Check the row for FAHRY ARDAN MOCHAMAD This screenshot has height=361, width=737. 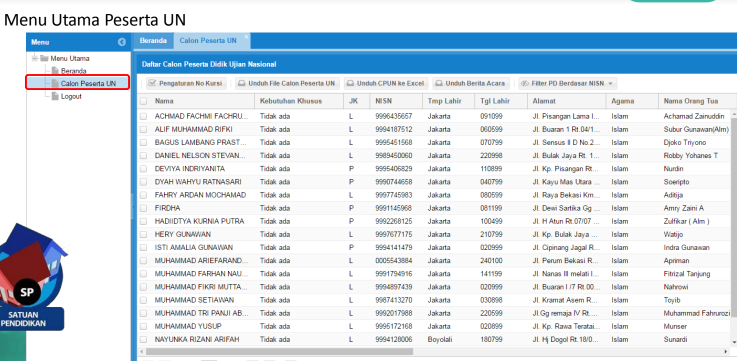coord(143,195)
